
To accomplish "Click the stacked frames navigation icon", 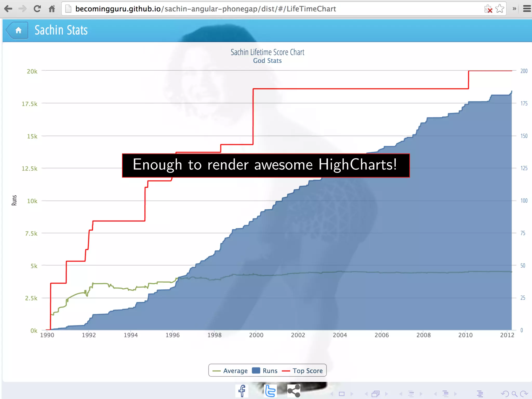I will (376, 394).
